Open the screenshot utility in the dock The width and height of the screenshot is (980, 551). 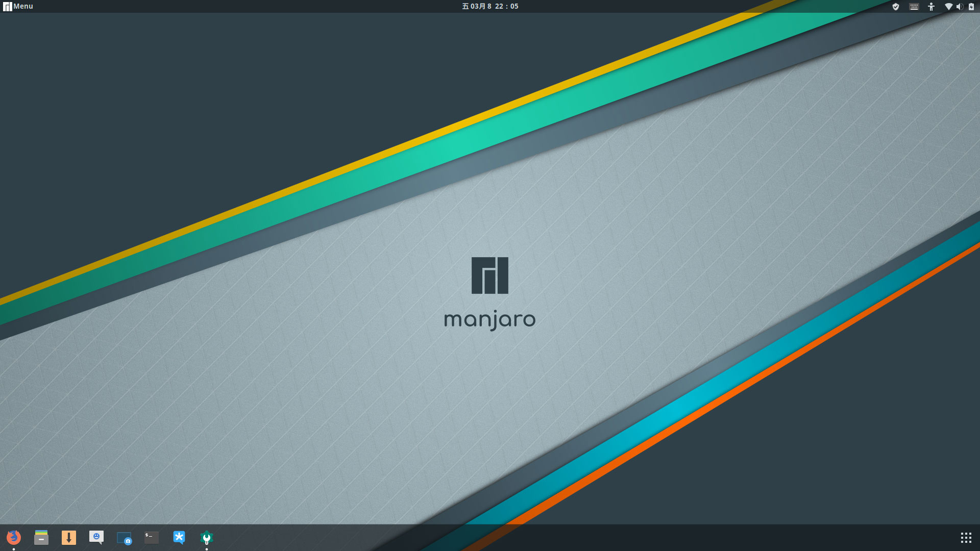[x=124, y=537]
